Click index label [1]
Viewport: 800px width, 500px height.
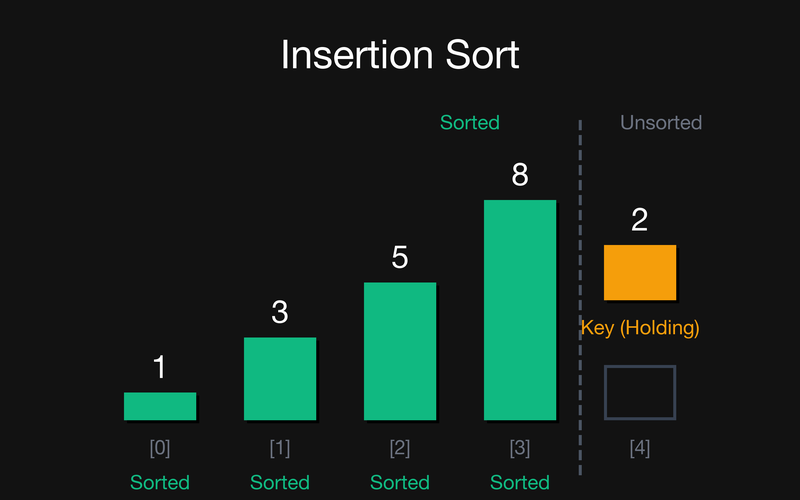pyautogui.click(x=280, y=448)
